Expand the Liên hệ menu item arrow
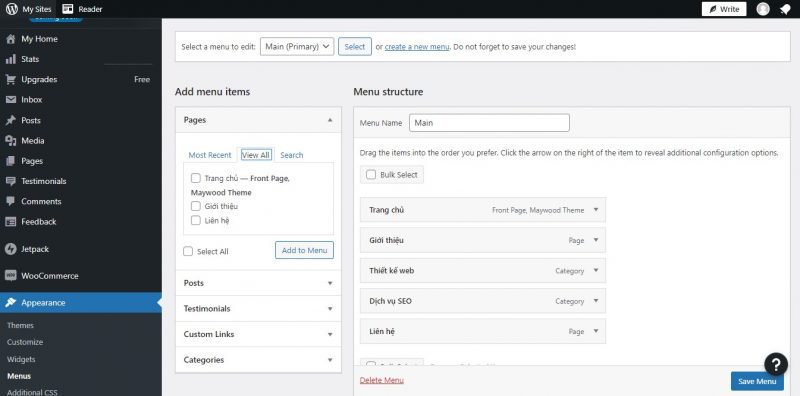Screen dimensions: 800x396 [595, 331]
